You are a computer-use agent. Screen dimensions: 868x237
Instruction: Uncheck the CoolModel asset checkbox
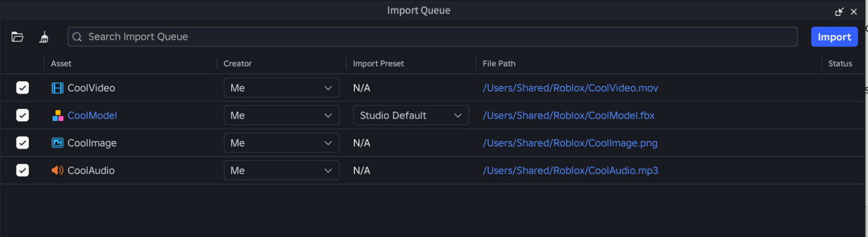(x=23, y=115)
